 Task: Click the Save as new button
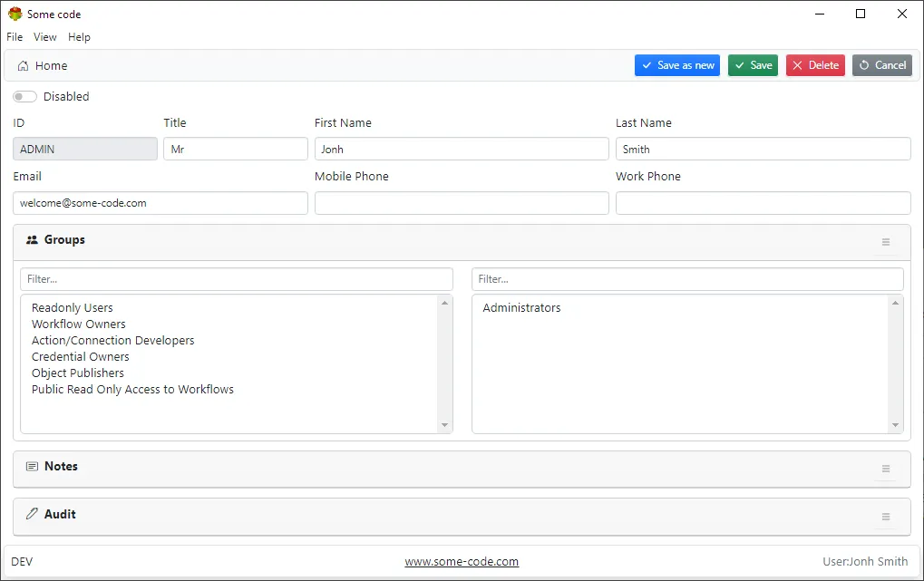click(677, 65)
